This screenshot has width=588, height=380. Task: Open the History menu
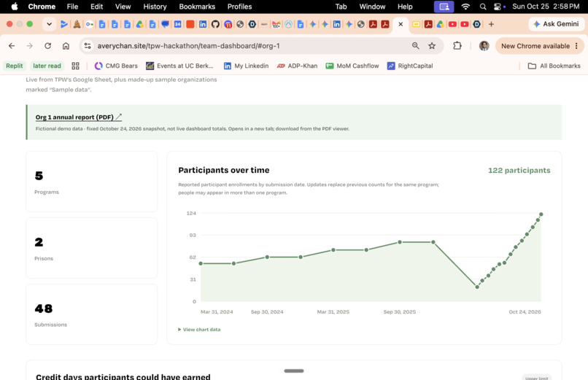pos(155,7)
